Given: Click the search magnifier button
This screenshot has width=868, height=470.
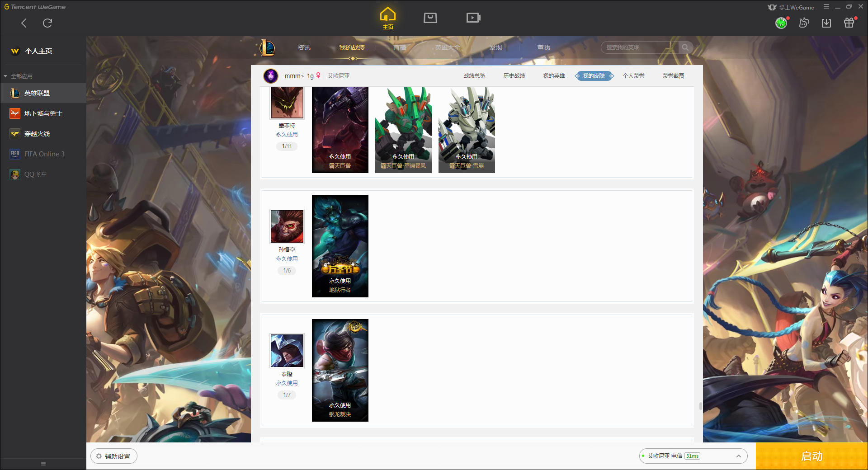Looking at the screenshot, I should tap(685, 47).
